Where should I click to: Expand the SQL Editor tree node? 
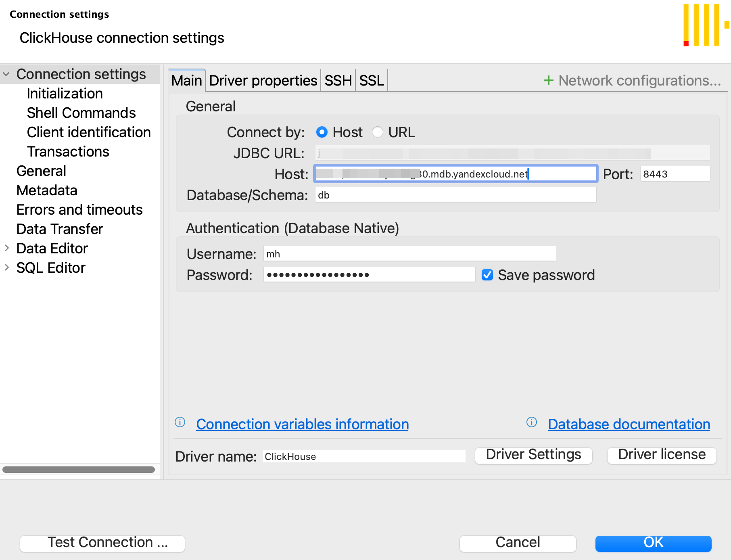[x=6, y=267]
